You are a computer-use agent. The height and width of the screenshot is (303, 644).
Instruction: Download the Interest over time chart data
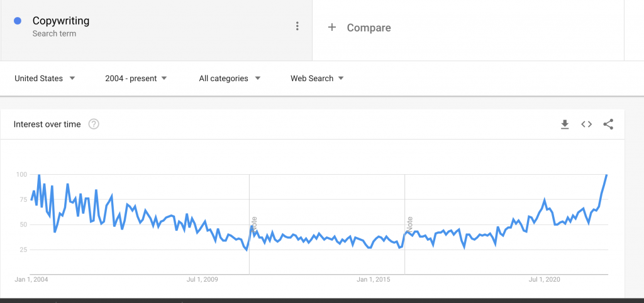tap(565, 124)
